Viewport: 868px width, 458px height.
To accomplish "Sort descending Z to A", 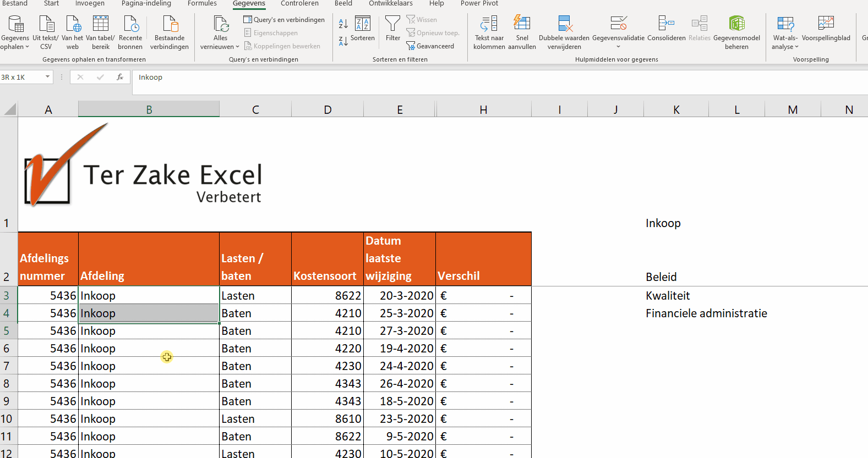I will [343, 41].
